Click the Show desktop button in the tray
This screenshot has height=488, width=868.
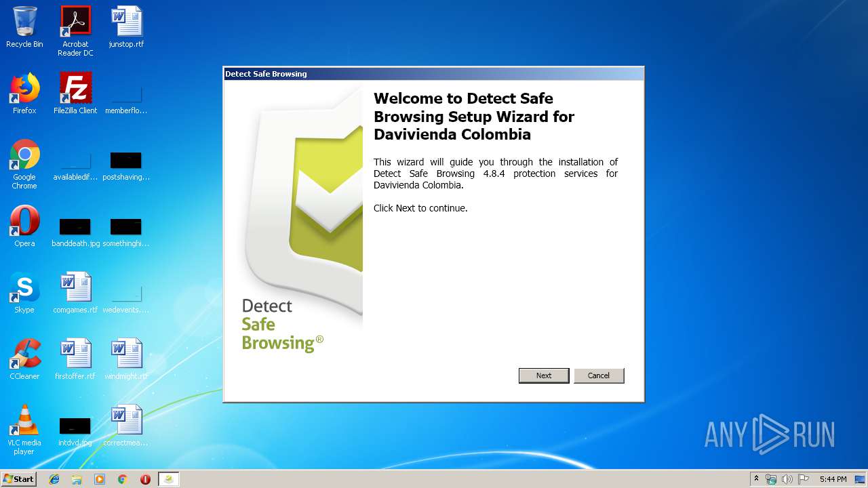click(x=861, y=479)
